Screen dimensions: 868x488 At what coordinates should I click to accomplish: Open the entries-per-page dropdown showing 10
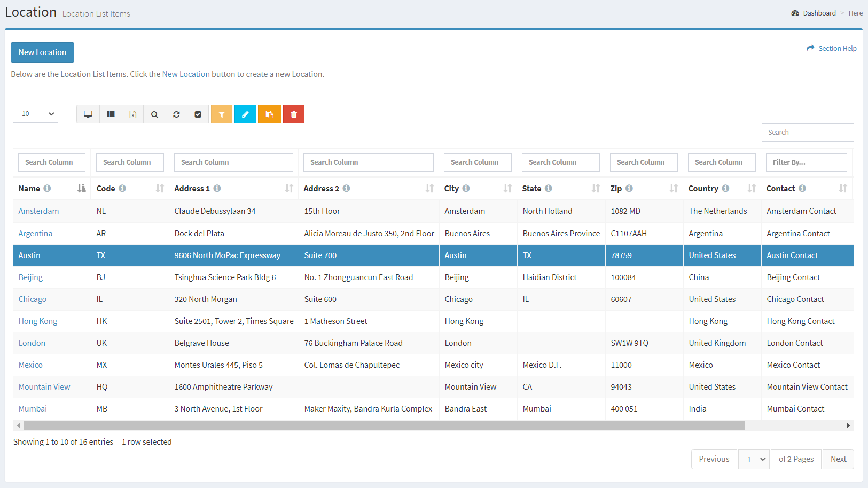pyautogui.click(x=35, y=114)
